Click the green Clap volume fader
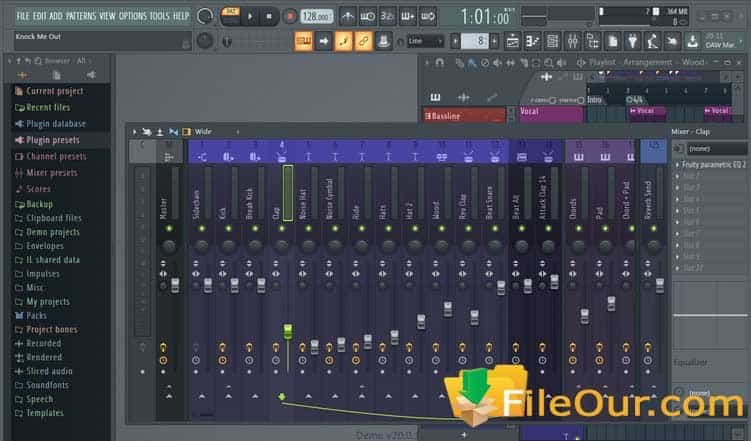 (x=288, y=331)
